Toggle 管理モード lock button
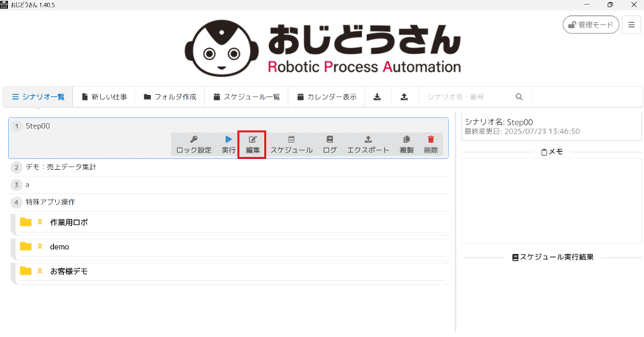Viewport: 644px width, 337px height. coord(591,25)
